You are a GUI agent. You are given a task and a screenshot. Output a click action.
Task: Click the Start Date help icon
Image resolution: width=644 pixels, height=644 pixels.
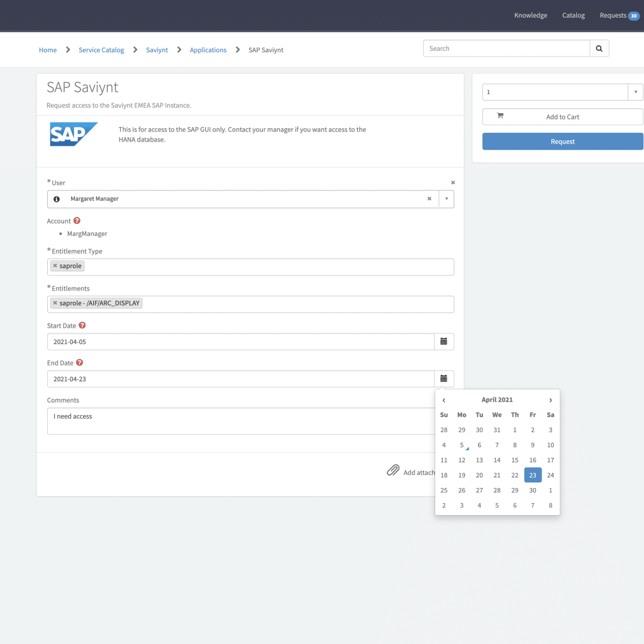tap(82, 326)
